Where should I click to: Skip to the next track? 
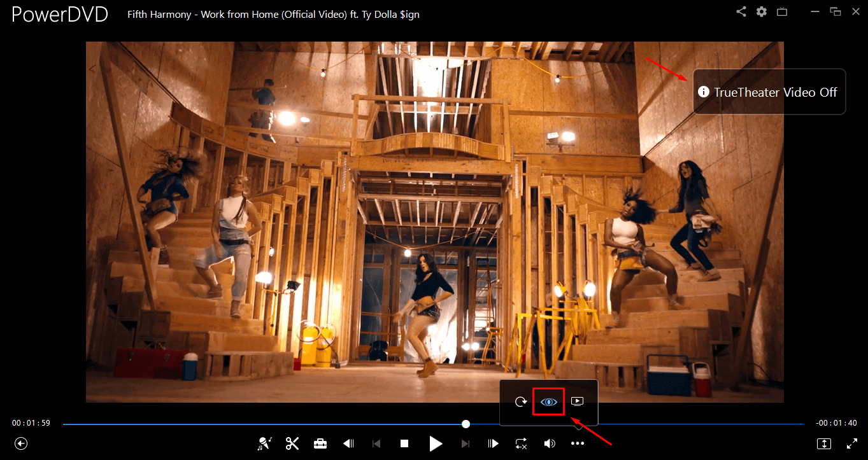466,443
